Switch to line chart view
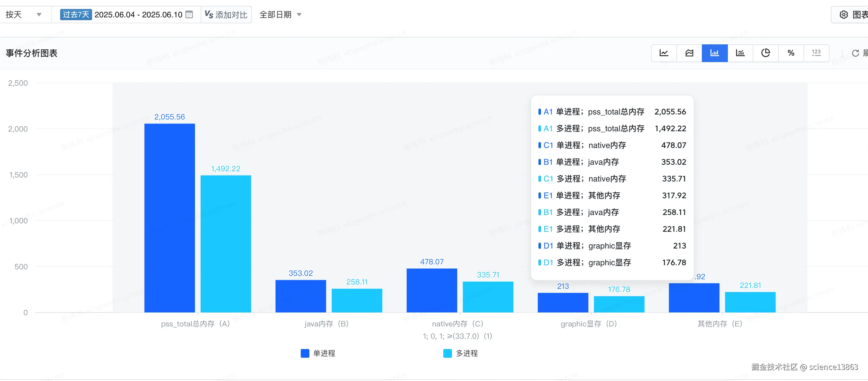Screen dimensions: 868x381 tap(663, 53)
